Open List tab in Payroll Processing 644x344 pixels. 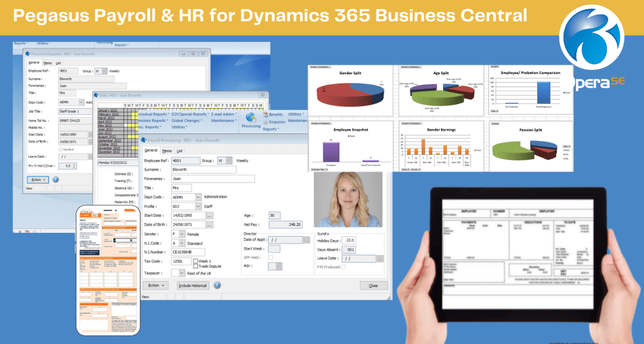pyautogui.click(x=179, y=151)
